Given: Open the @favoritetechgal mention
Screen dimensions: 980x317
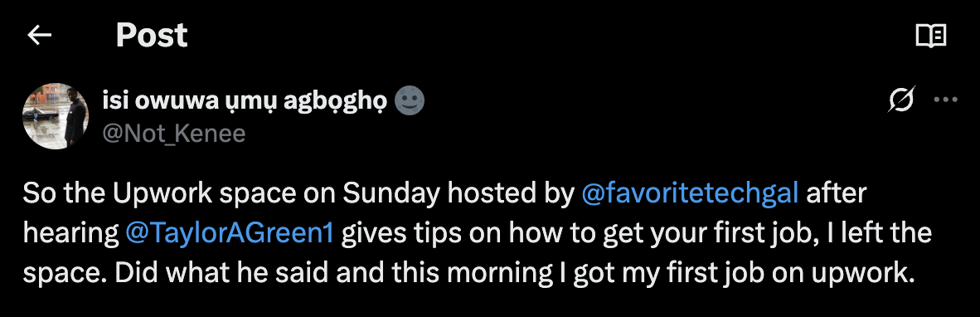Looking at the screenshot, I should point(690,193).
